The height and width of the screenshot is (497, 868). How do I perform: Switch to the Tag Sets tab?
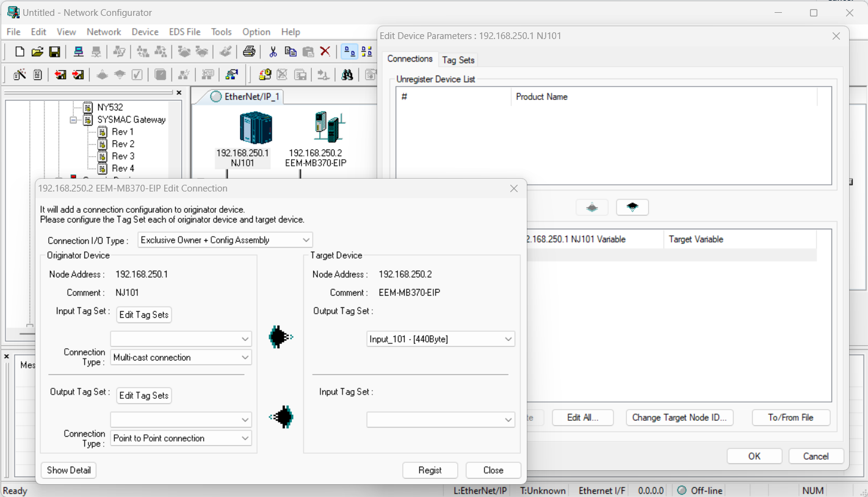tap(458, 60)
